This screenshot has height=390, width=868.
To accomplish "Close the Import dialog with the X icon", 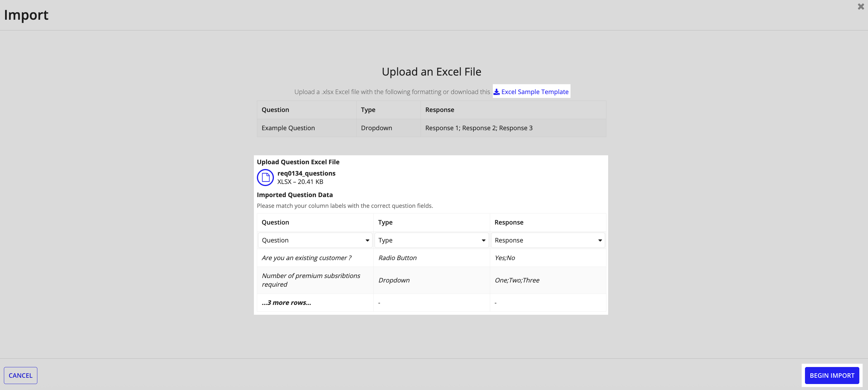I will 861,6.
